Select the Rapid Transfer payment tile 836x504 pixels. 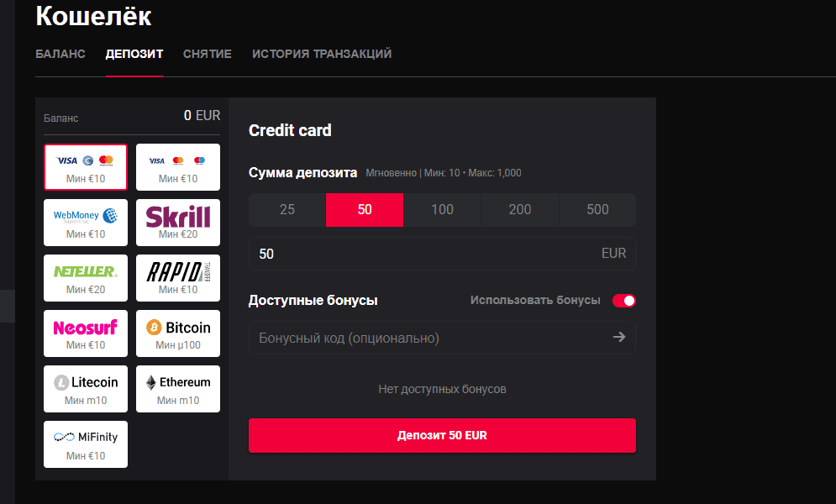click(177, 277)
